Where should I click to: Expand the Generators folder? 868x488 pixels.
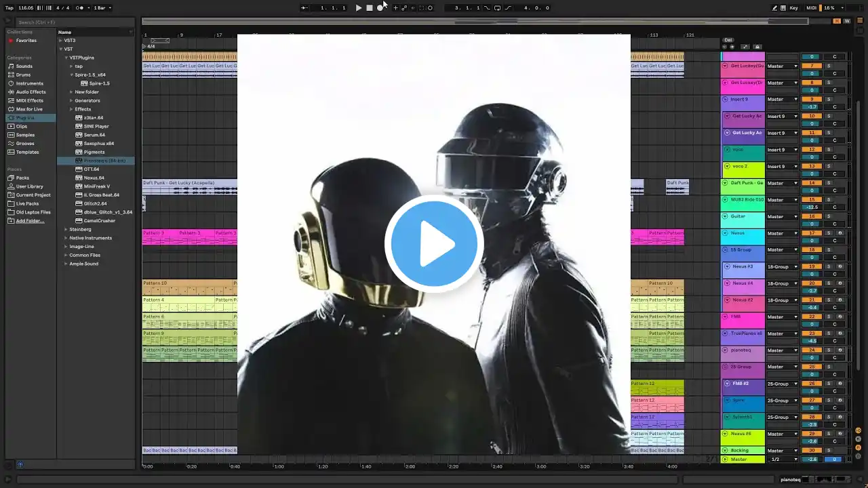tap(72, 100)
